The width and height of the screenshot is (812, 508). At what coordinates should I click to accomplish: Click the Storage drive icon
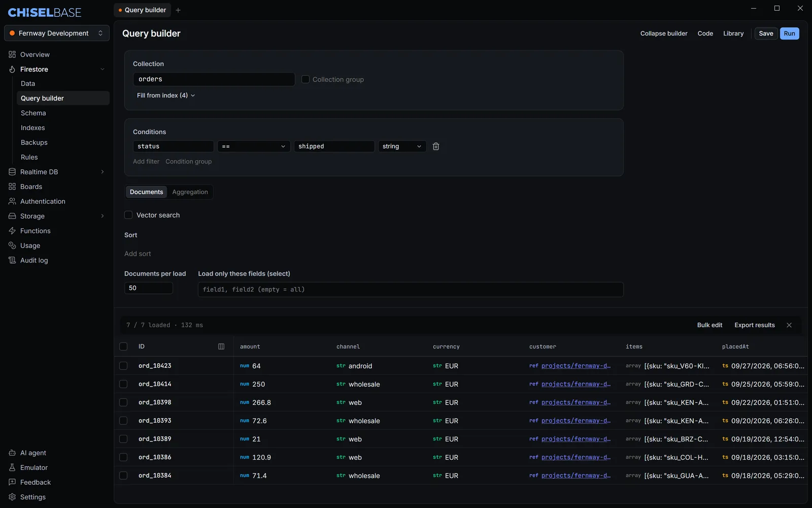click(12, 216)
